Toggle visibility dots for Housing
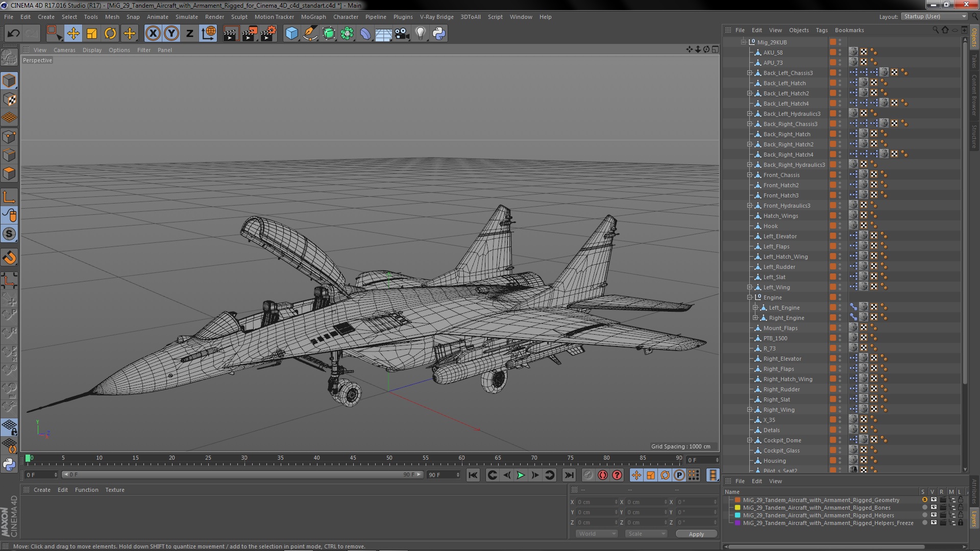Viewport: 980px width, 551px height. 840,460
